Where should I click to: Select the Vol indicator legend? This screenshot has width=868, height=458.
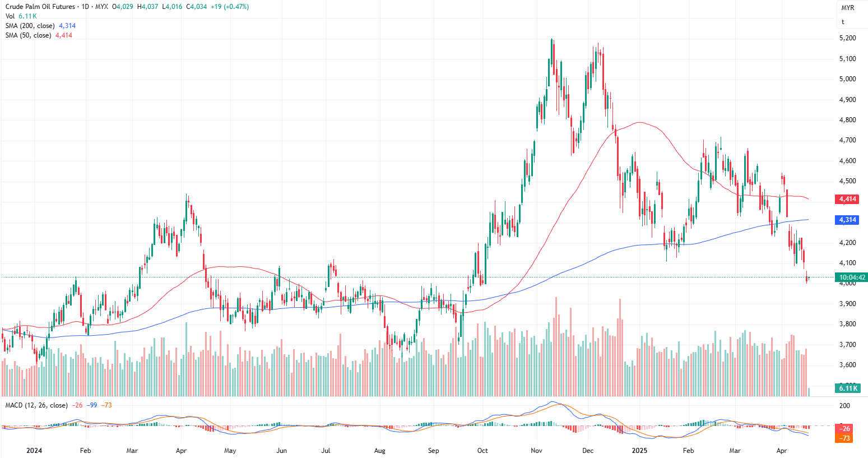tap(10, 16)
